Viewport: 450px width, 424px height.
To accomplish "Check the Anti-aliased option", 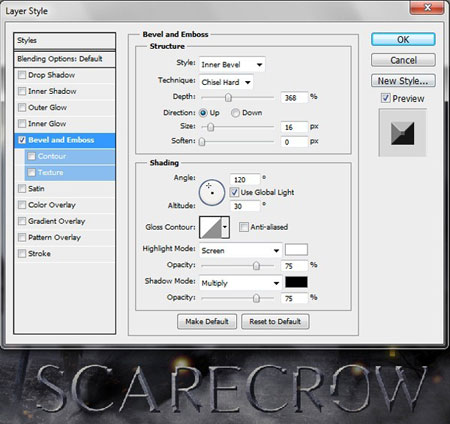I will pyautogui.click(x=244, y=227).
